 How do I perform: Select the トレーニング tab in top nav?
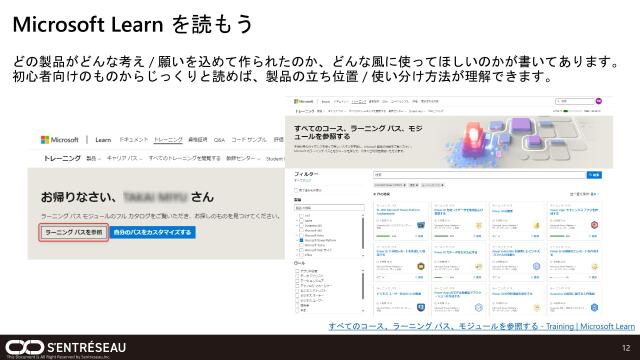pos(168,140)
